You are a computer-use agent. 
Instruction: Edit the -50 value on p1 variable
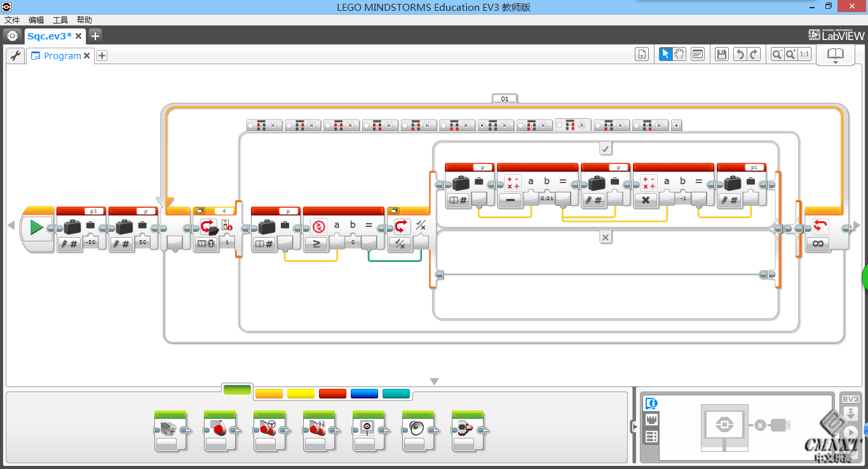pos(91,243)
